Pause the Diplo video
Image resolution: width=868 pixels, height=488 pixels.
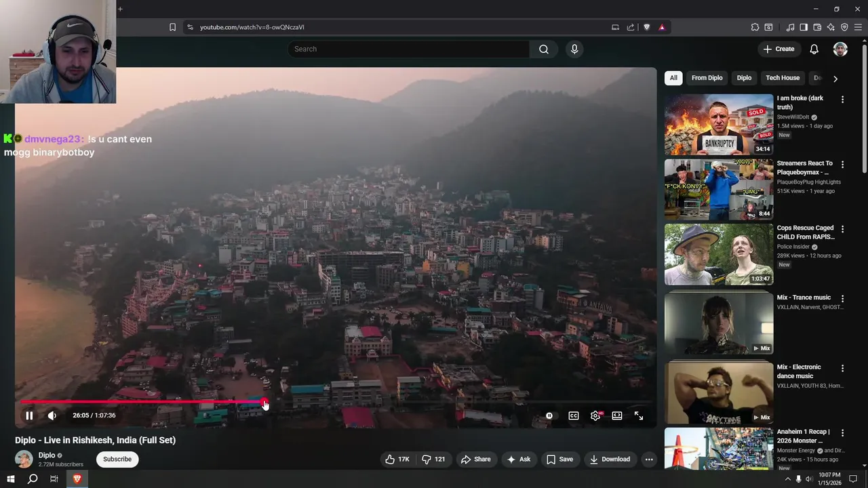click(x=29, y=415)
